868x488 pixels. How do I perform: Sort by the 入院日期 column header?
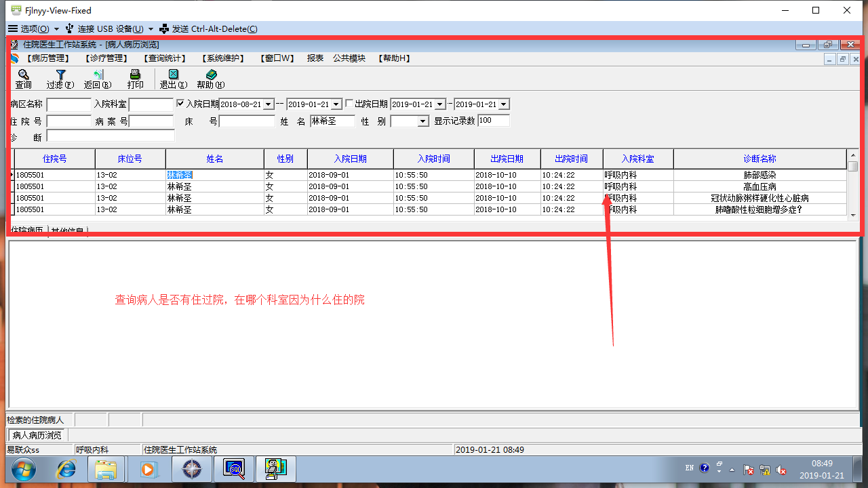click(x=351, y=159)
